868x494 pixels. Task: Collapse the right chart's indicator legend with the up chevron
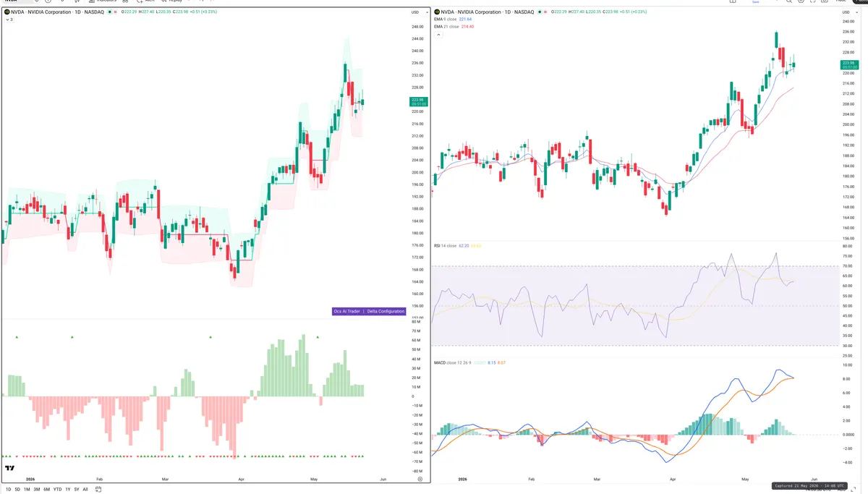point(438,35)
